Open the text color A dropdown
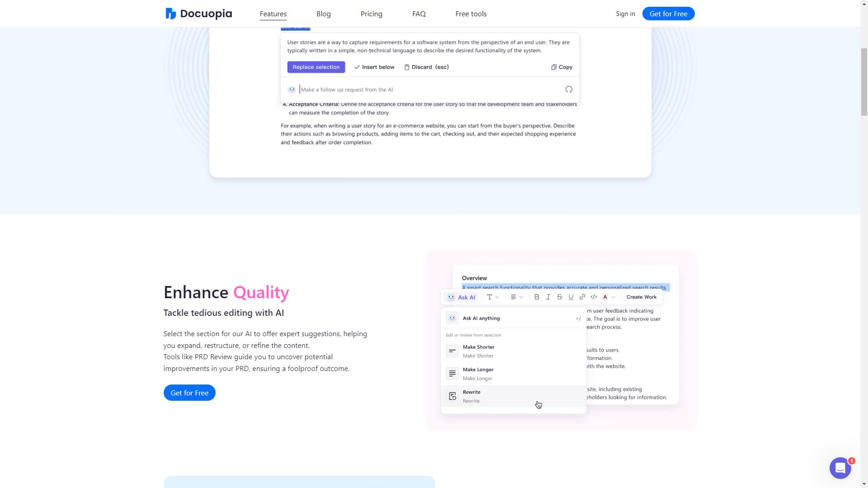The image size is (868, 488). [609, 297]
